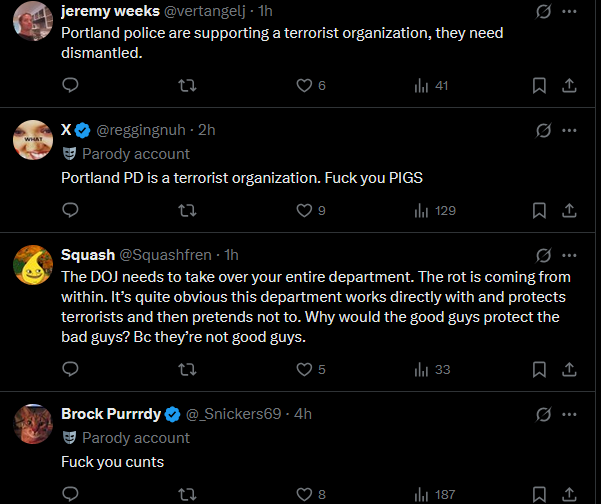601x504 pixels.
Task: Like the @reggingnuh tweet with 9 likes
Action: coord(305,210)
